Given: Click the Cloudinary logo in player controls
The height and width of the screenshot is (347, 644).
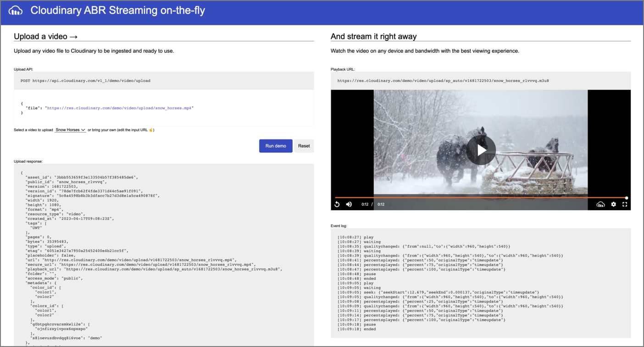Looking at the screenshot, I should coord(600,204).
